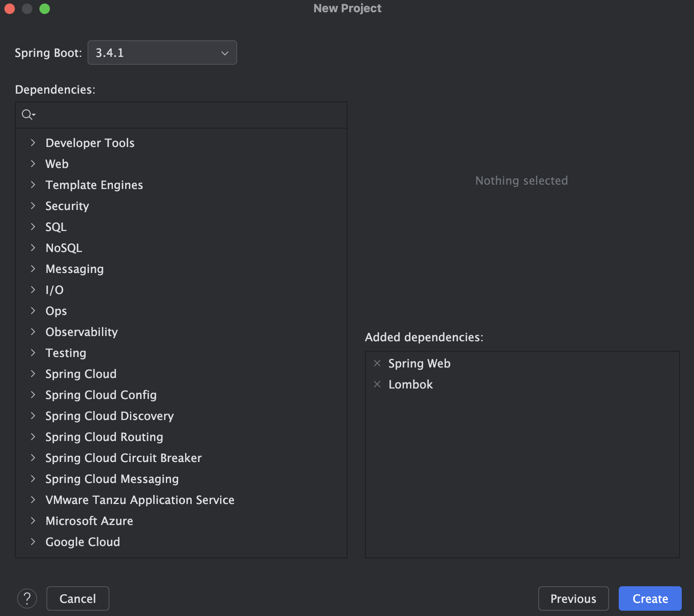Click the search magnifier icon

[x=28, y=115]
